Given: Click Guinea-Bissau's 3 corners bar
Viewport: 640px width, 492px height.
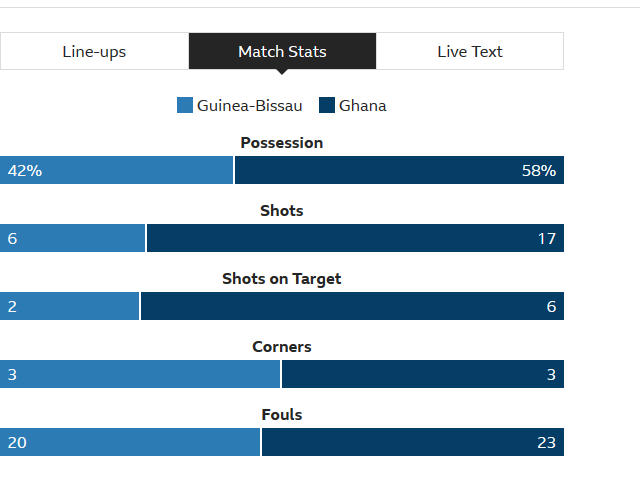Looking at the screenshot, I should 140,374.
